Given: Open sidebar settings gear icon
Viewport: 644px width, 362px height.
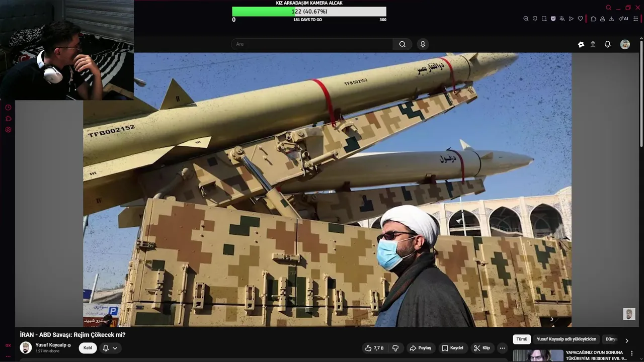Looking at the screenshot, I should click(8, 130).
